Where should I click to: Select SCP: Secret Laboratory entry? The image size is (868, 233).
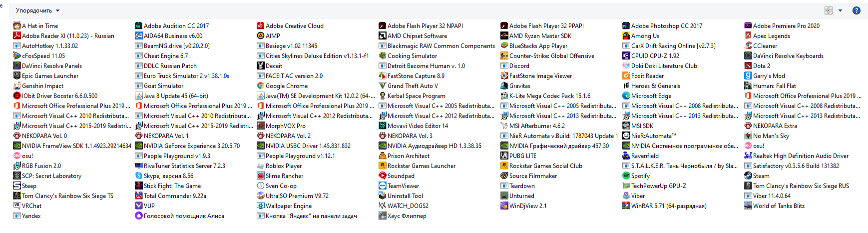[47, 175]
